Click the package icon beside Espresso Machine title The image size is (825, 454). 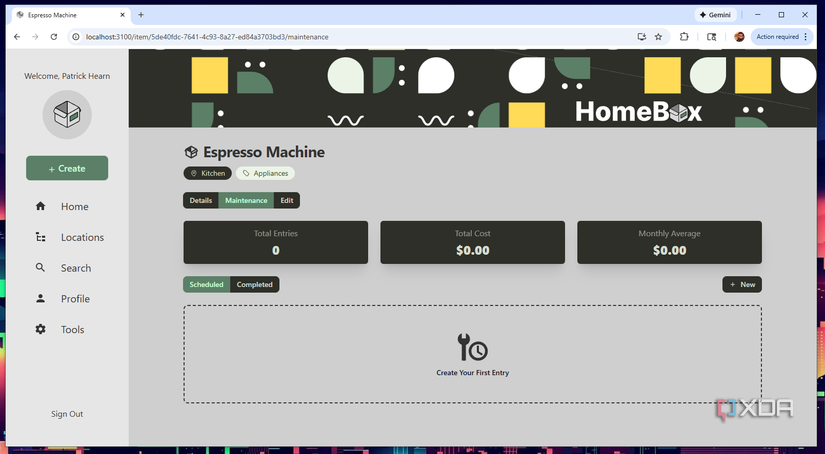point(191,152)
